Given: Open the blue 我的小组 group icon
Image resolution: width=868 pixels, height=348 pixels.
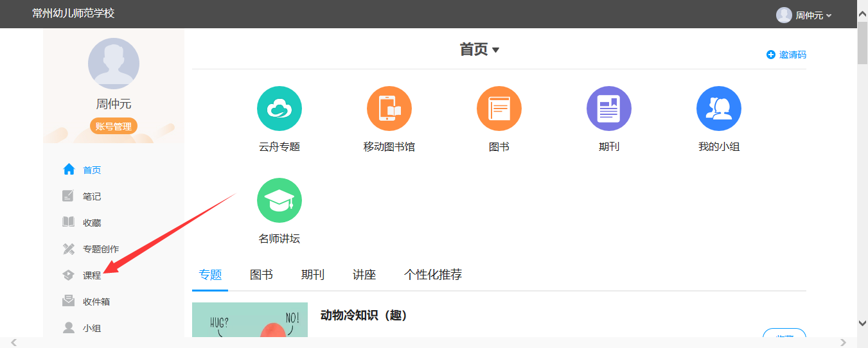Looking at the screenshot, I should point(719,109).
